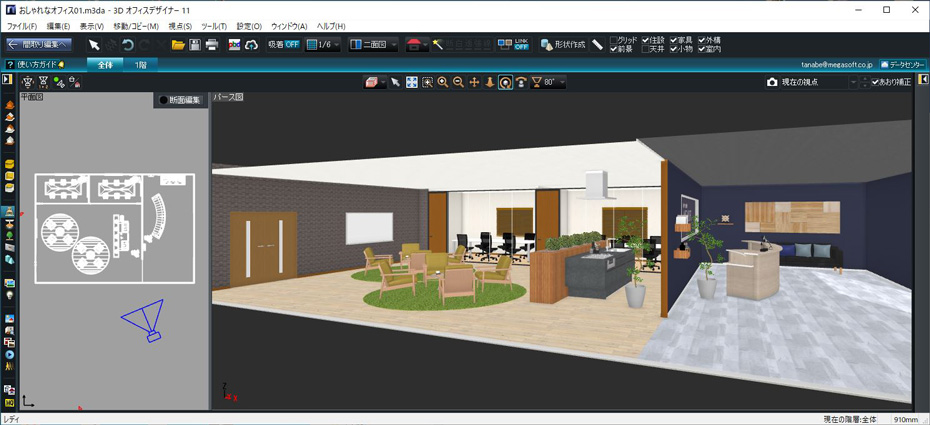The height and width of the screenshot is (425, 930).
Task: Zoom out with the minus magnifier
Action: [458, 82]
